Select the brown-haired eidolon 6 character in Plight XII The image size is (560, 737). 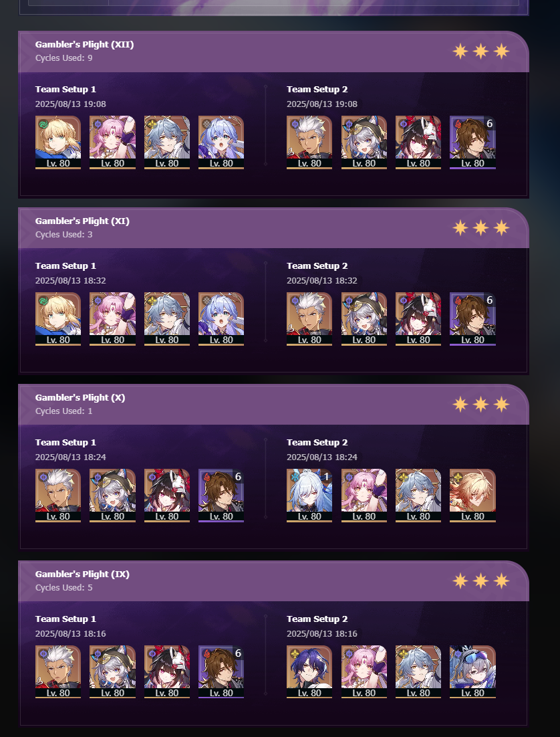[472, 142]
